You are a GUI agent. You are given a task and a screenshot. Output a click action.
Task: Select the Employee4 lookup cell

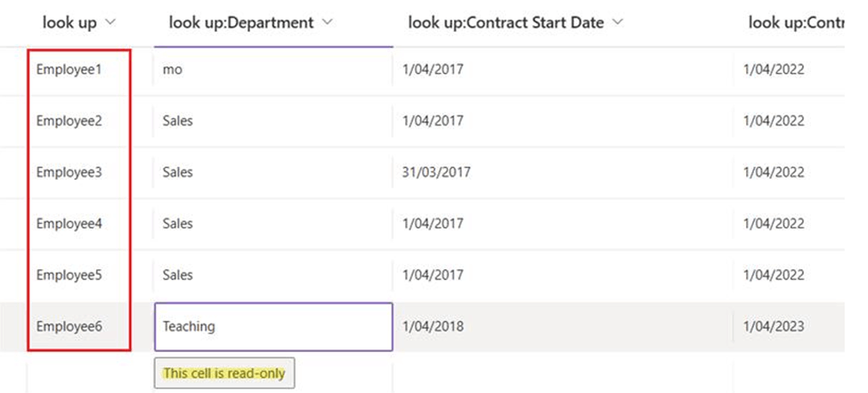(69, 224)
